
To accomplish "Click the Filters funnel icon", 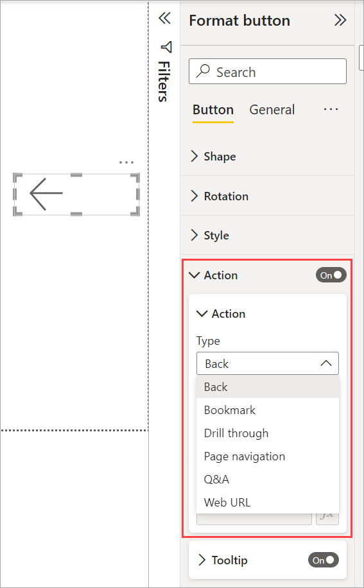I will (166, 47).
